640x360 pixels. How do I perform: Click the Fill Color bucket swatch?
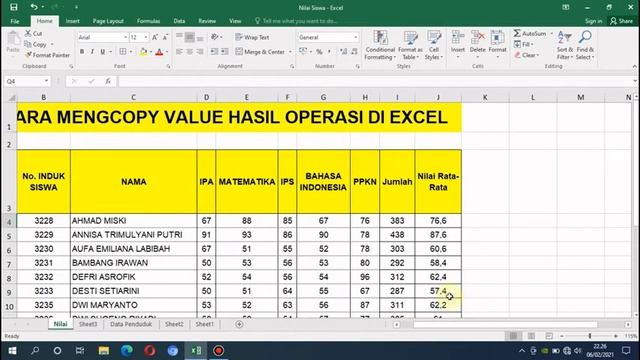[x=143, y=52]
